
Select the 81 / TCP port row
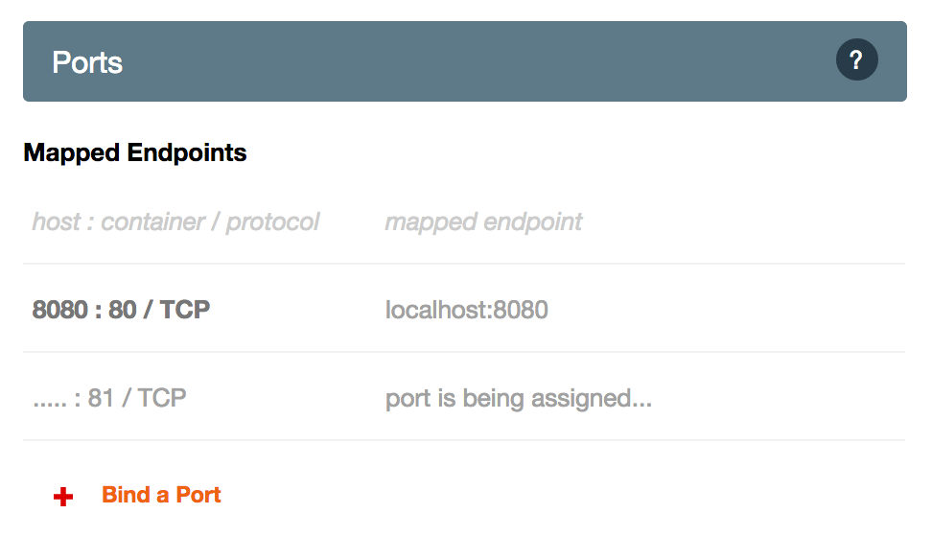(464, 397)
